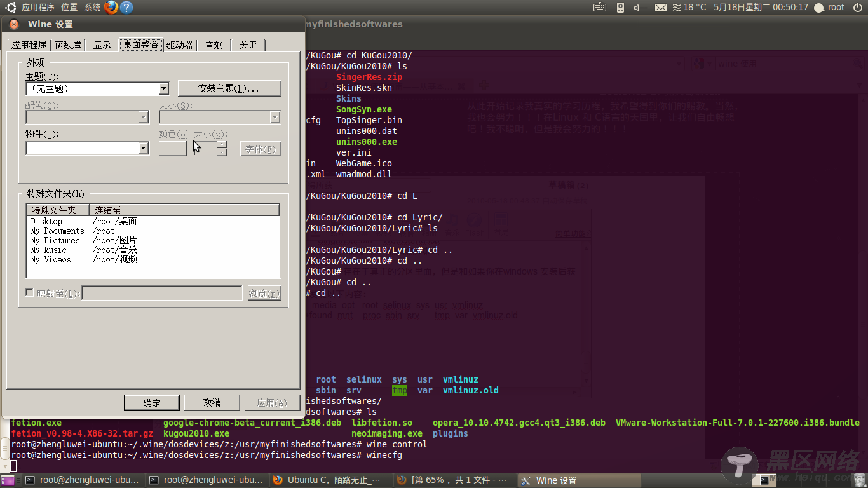Click the 应用 apply button
Image resolution: width=868 pixels, height=488 pixels.
tap(272, 402)
